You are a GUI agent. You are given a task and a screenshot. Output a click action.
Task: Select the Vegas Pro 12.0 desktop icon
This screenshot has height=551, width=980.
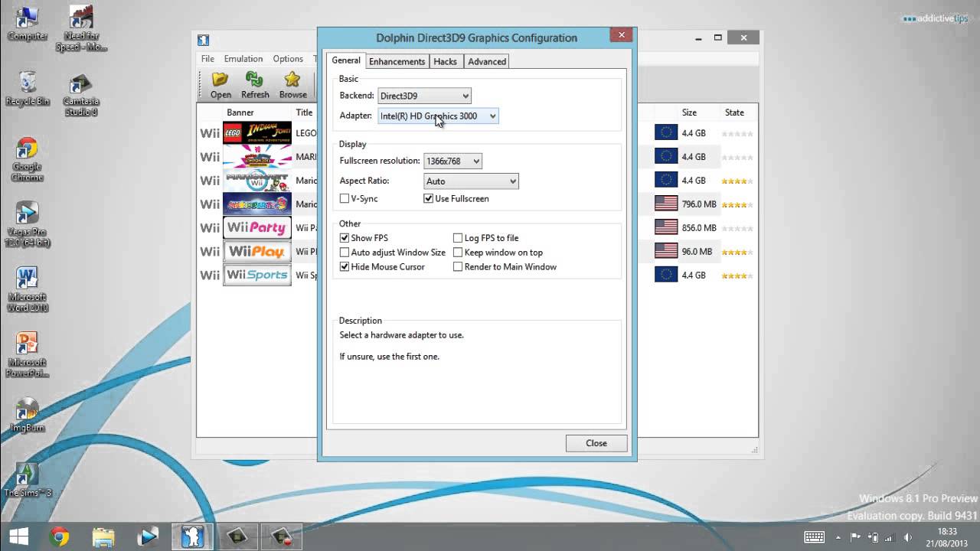pos(27,225)
